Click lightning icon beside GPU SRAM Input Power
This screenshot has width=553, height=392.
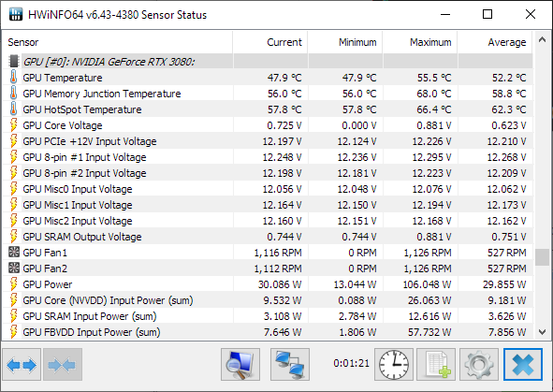(x=13, y=316)
